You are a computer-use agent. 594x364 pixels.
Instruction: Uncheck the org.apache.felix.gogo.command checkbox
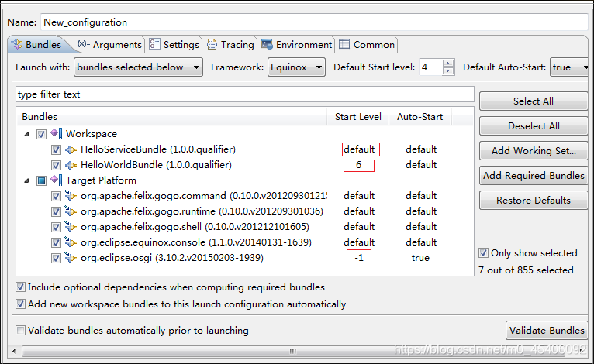tap(56, 197)
